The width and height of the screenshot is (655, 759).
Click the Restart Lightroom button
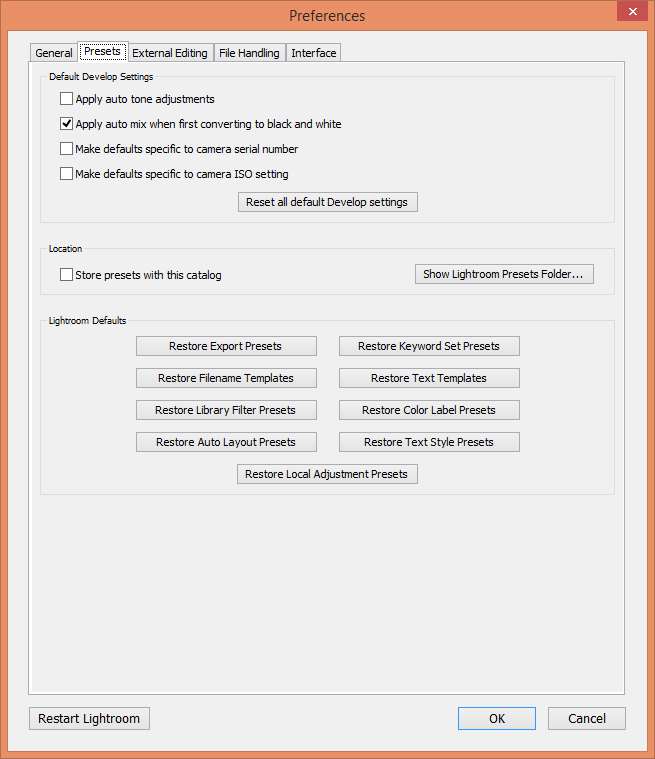point(89,718)
